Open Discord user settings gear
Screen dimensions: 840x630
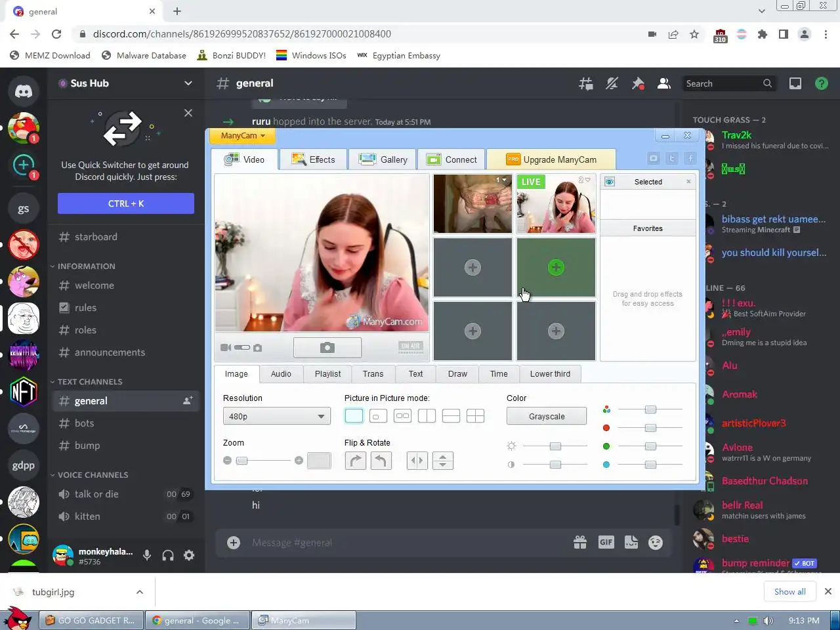pos(189,556)
